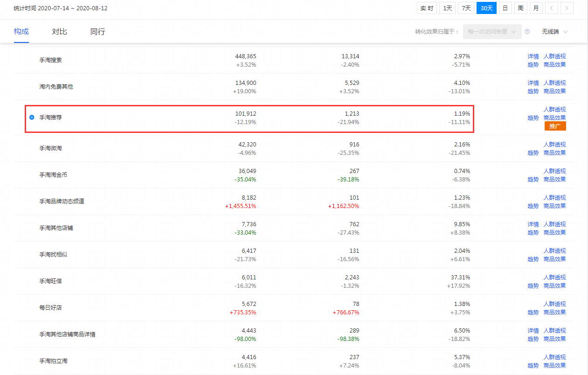This screenshot has width=588, height=375.
Task: Open 趋势 for 手淘旺信
Action: coord(533,286)
